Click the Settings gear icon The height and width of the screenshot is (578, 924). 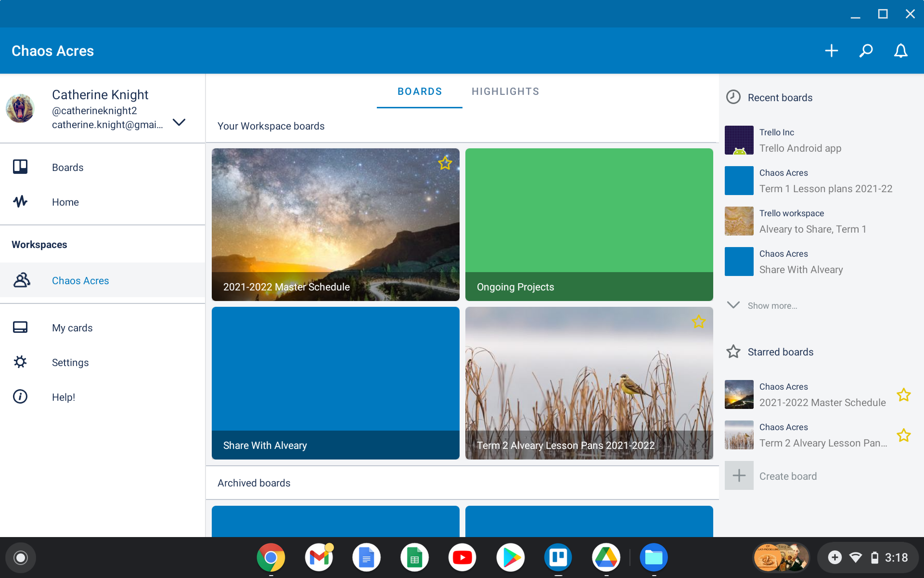(20, 362)
